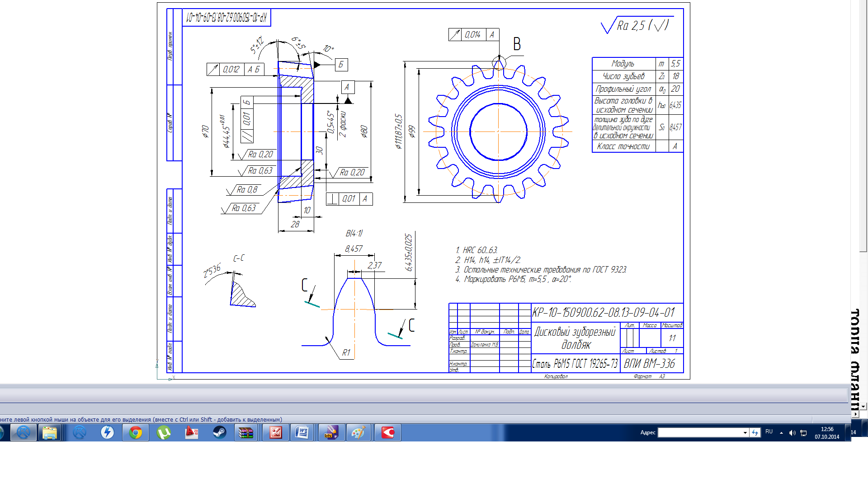Select the Модуль row in parameter table
868x488 pixels.
coord(637,64)
